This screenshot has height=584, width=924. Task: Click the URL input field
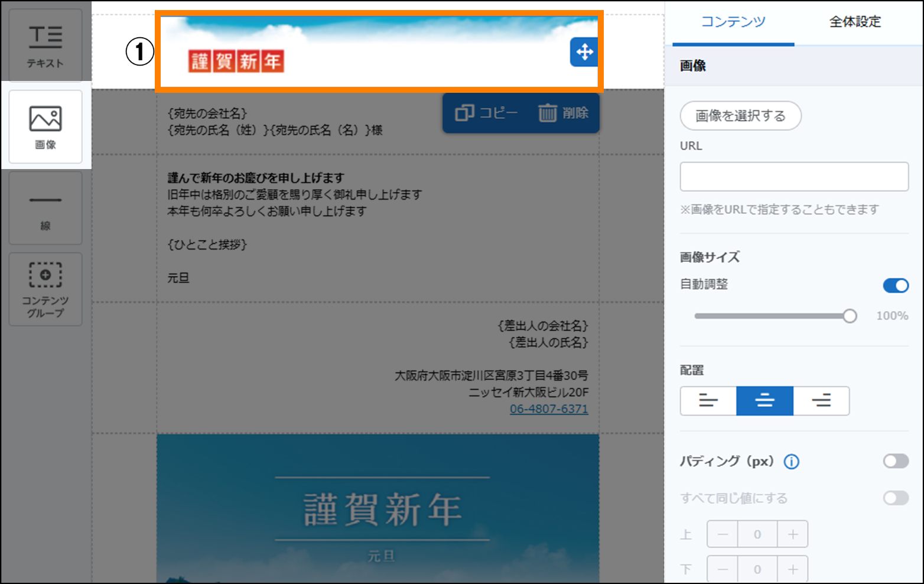click(794, 177)
